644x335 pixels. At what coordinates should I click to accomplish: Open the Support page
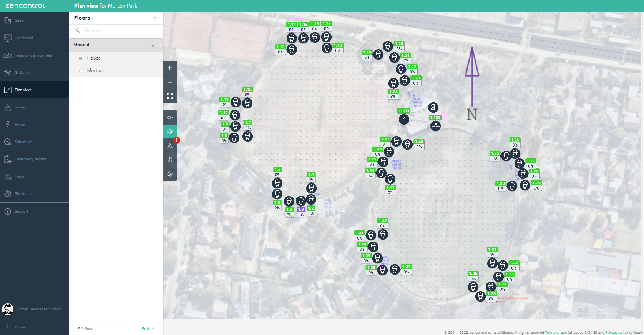click(x=34, y=212)
